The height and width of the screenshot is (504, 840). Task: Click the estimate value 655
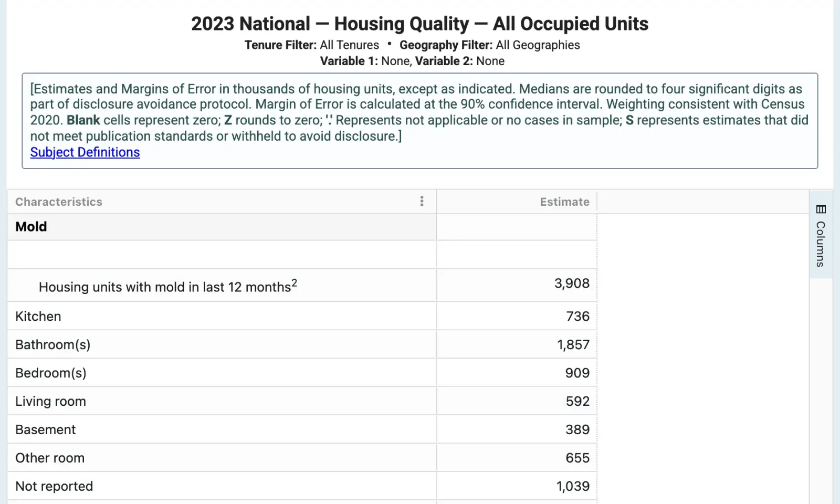click(577, 458)
